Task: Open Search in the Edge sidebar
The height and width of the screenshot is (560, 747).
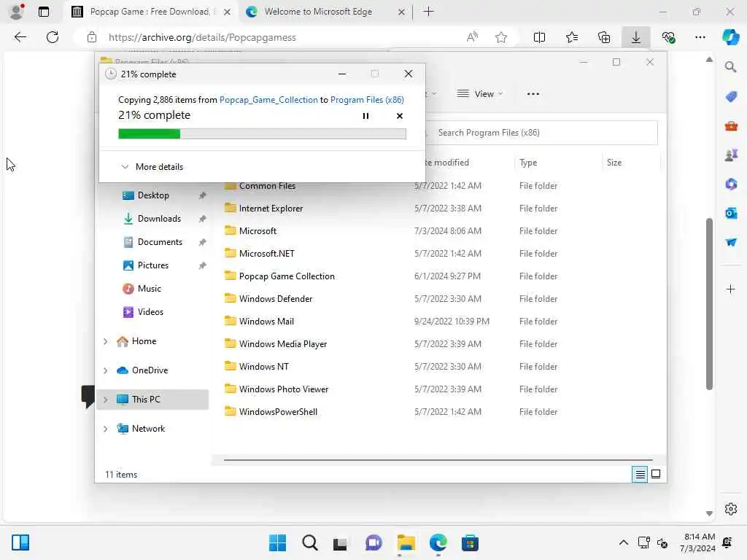Action: [x=731, y=66]
